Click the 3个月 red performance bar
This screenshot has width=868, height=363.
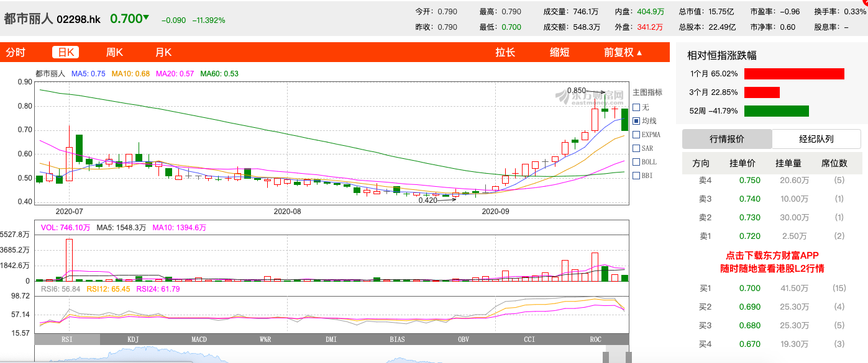coord(762,92)
